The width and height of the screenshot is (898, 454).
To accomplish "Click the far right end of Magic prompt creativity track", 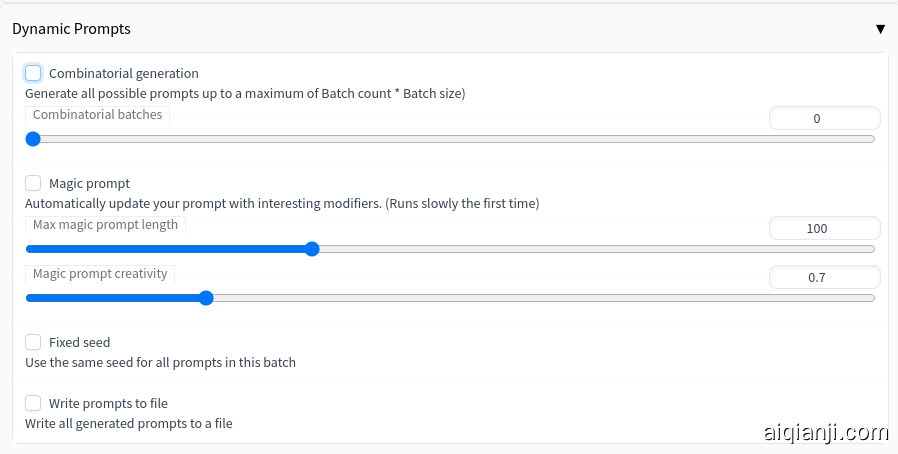I will [872, 297].
